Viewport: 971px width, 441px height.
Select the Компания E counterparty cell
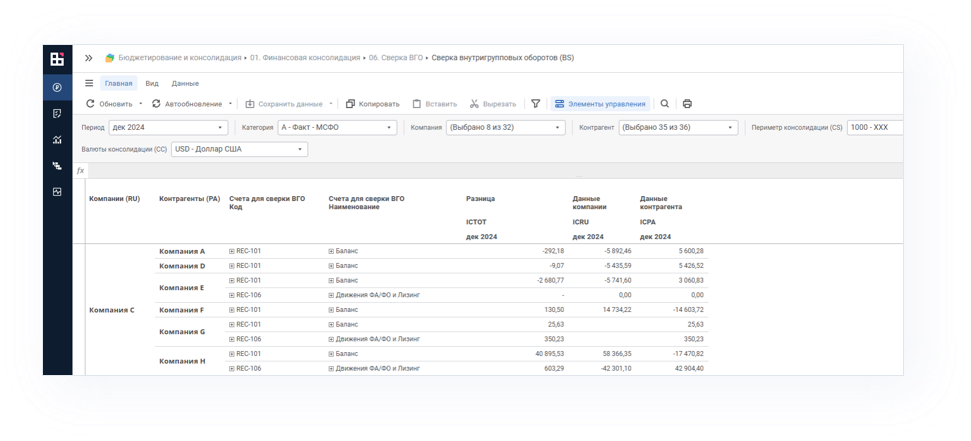182,288
